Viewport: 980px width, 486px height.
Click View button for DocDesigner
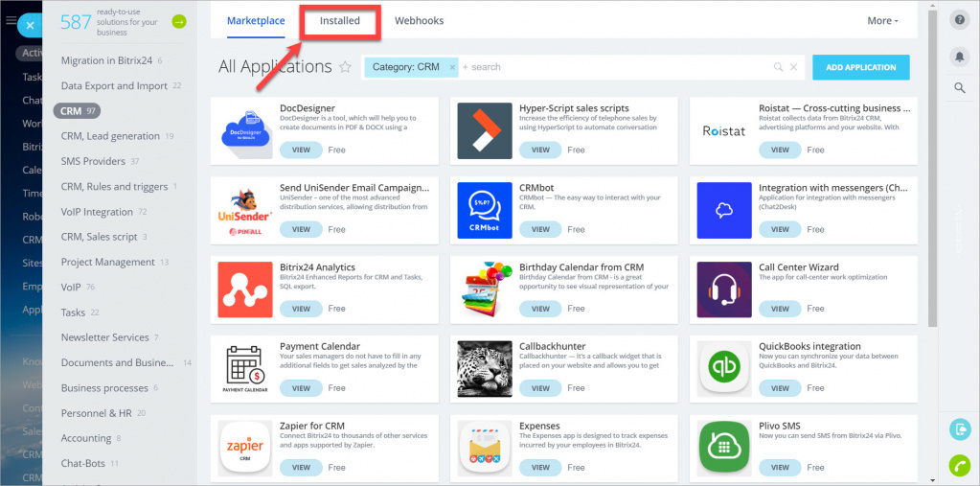click(301, 150)
